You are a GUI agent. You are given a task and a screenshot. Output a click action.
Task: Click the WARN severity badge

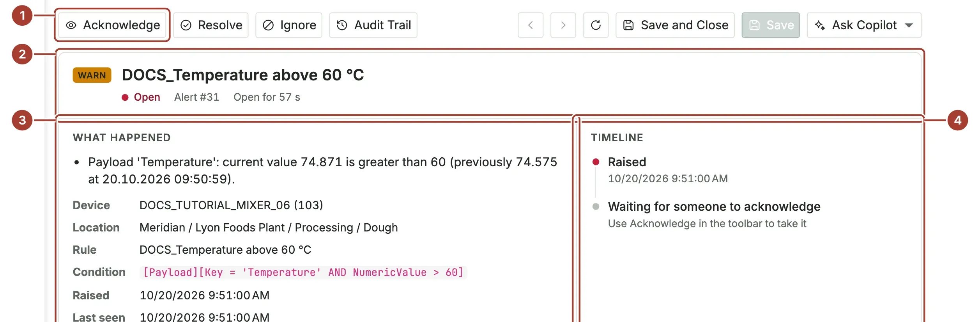[x=92, y=75]
